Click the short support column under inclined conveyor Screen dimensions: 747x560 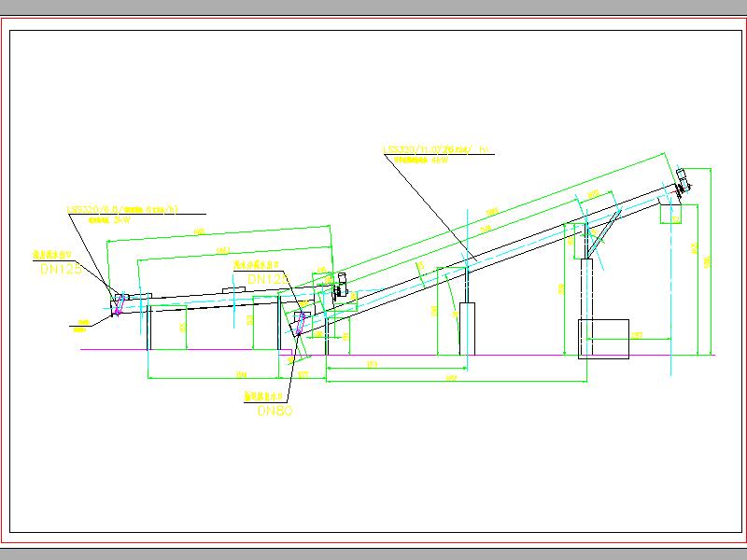point(467,329)
